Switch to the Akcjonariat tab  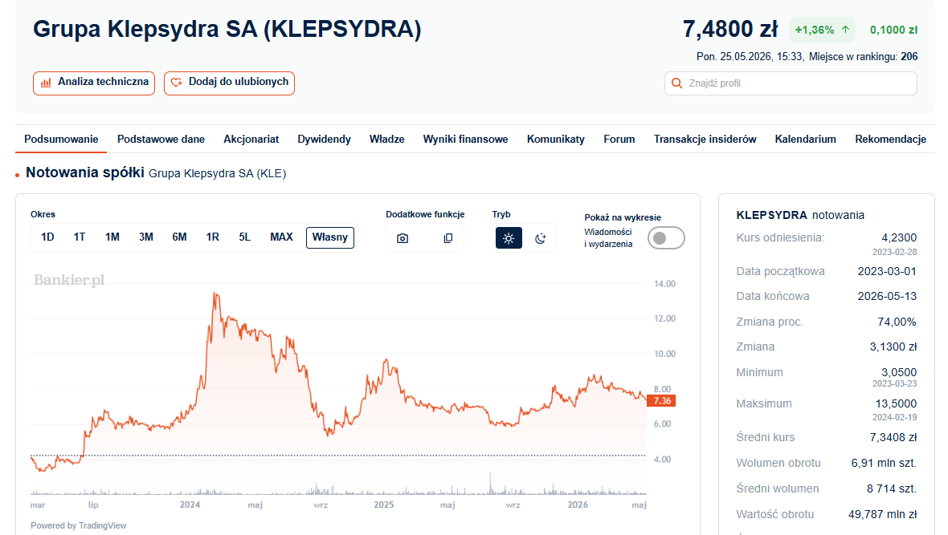251,139
